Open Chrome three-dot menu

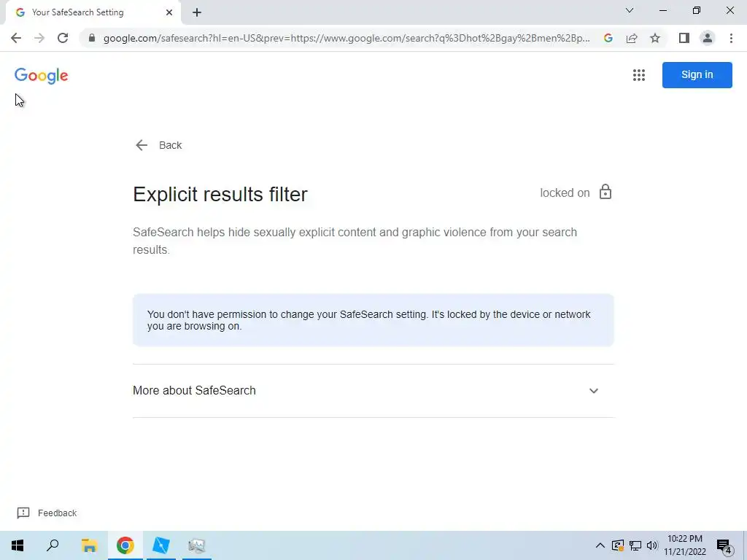pos(731,38)
